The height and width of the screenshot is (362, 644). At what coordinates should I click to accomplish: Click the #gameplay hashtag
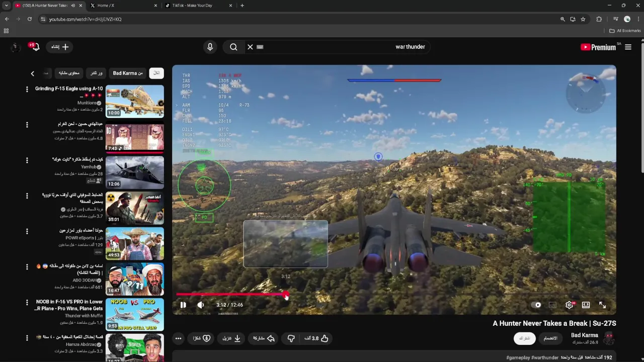pyautogui.click(x=518, y=357)
